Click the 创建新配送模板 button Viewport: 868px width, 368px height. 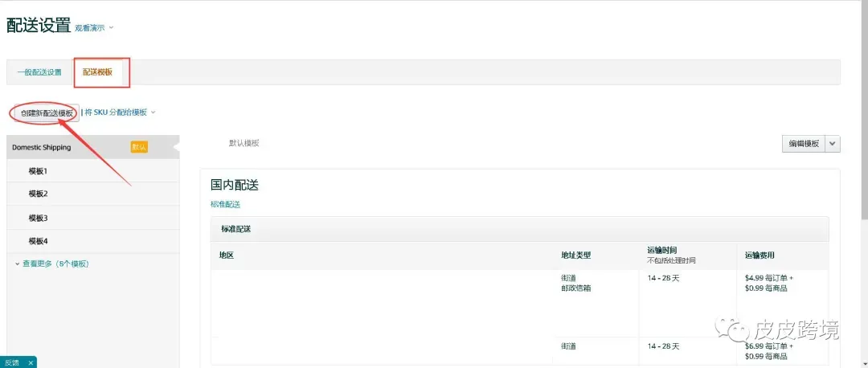(x=47, y=112)
